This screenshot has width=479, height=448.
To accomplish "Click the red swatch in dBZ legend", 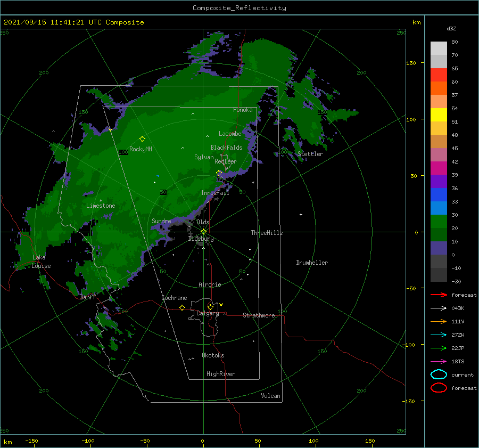I will (439, 75).
